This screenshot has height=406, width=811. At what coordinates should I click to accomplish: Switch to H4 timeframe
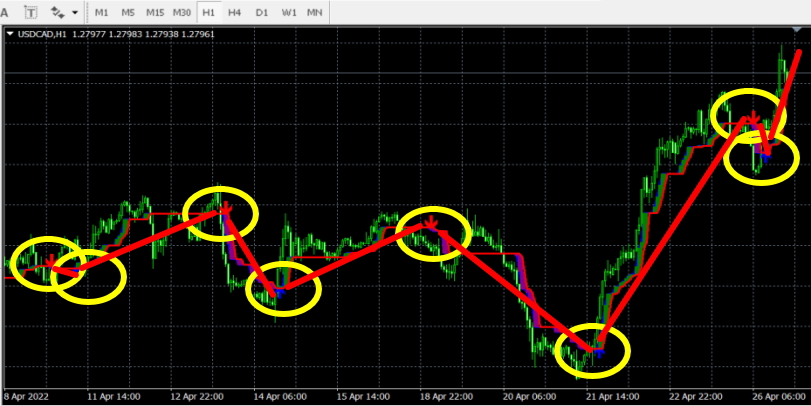234,12
